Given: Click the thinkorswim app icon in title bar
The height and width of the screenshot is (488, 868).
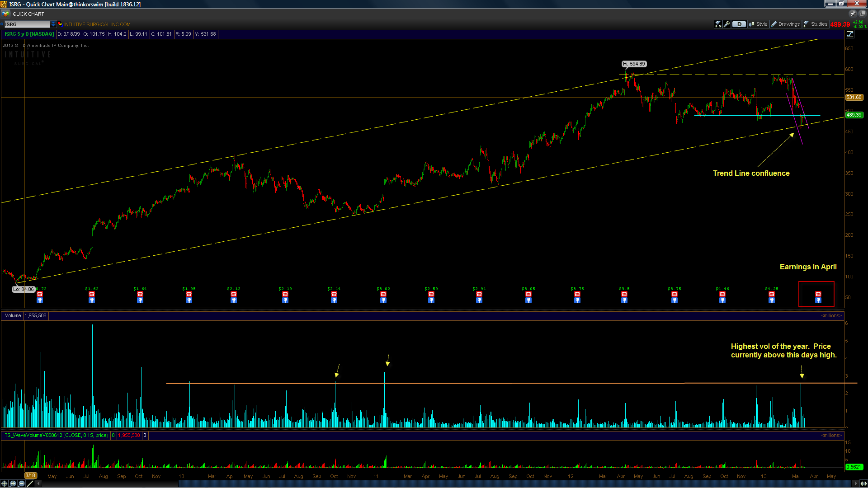Looking at the screenshot, I should [x=4, y=4].
